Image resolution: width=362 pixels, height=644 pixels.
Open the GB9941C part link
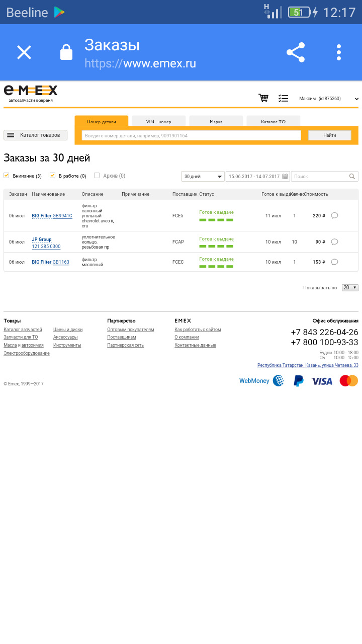click(x=62, y=216)
